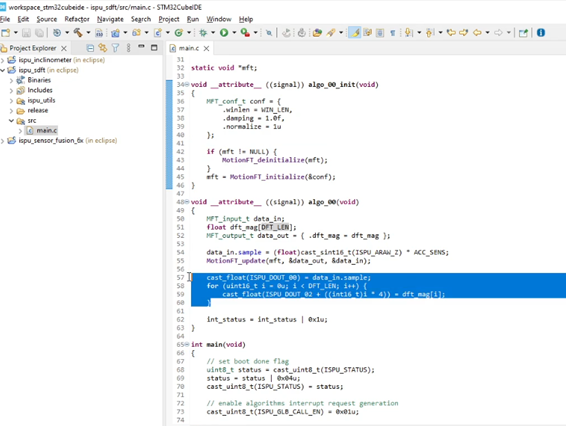This screenshot has height=426, width=566.
Task: Open the Back history dropdown arrow
Action: pos(487,33)
